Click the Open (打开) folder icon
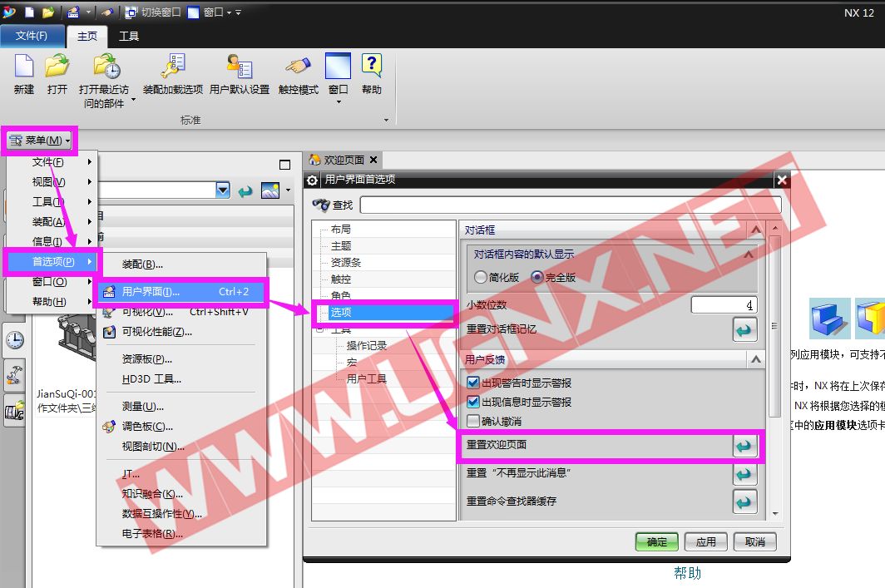The height and width of the screenshot is (588, 885). point(57,67)
